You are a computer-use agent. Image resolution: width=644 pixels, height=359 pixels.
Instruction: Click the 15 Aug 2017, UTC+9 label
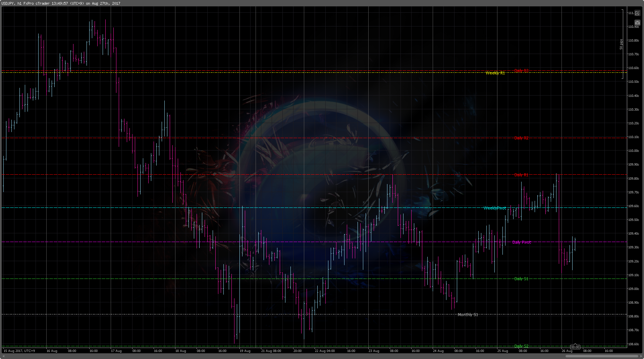[x=19, y=351]
